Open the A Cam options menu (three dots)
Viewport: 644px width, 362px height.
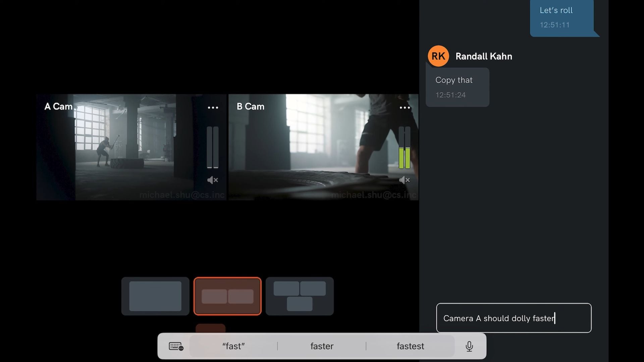[x=213, y=108]
